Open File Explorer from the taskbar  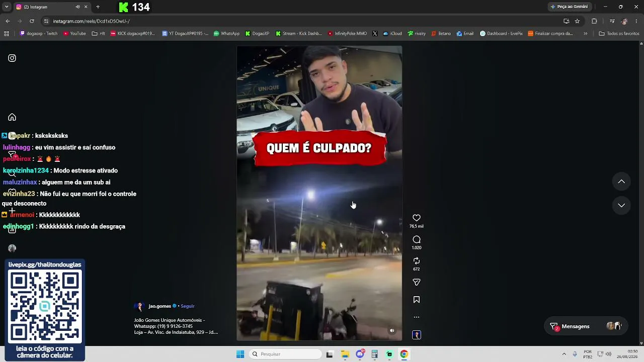[x=345, y=354]
